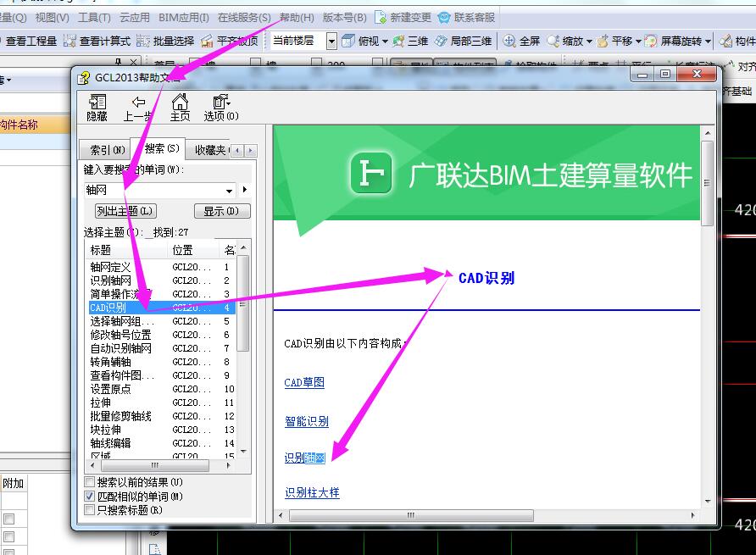756x555 pixels.
Task: Click the topic list vertical scrollbar
Action: tap(243, 303)
